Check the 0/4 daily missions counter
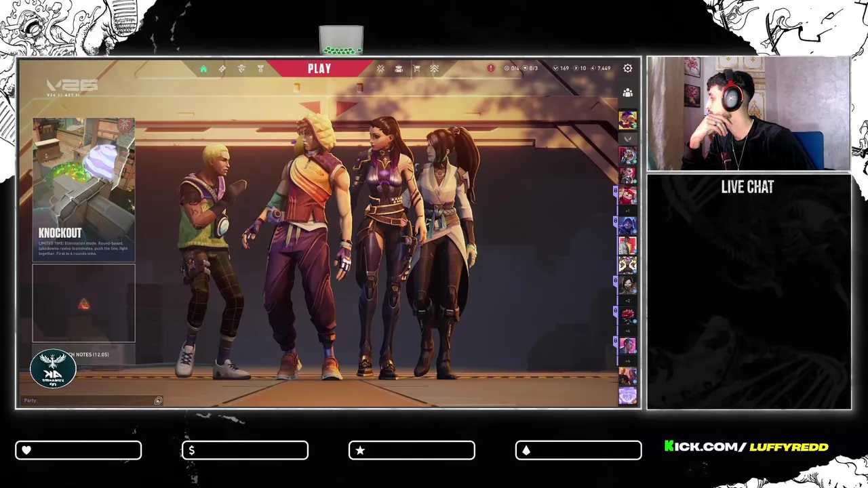This screenshot has width=868, height=488. click(x=512, y=68)
